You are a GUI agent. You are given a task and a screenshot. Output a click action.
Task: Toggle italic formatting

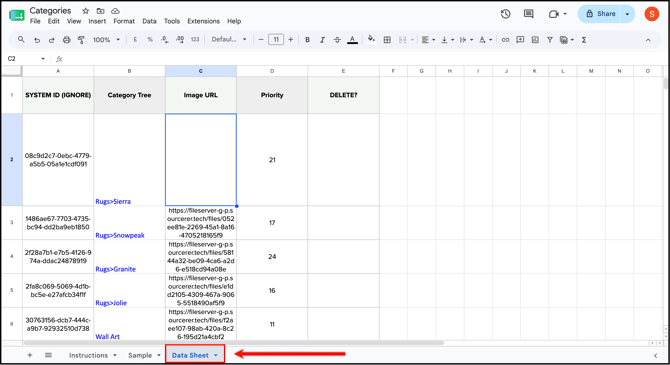point(322,40)
